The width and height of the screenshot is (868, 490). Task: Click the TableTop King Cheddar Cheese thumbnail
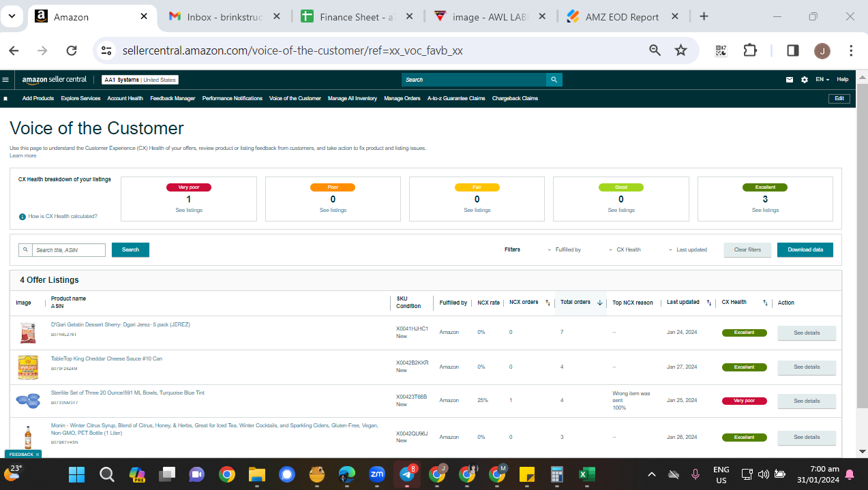tap(28, 367)
